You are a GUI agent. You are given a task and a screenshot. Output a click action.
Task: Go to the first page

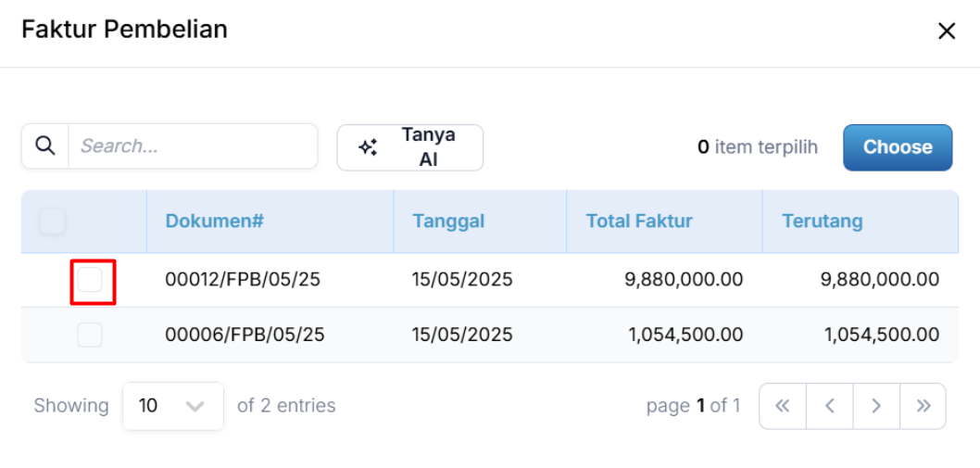point(783,406)
